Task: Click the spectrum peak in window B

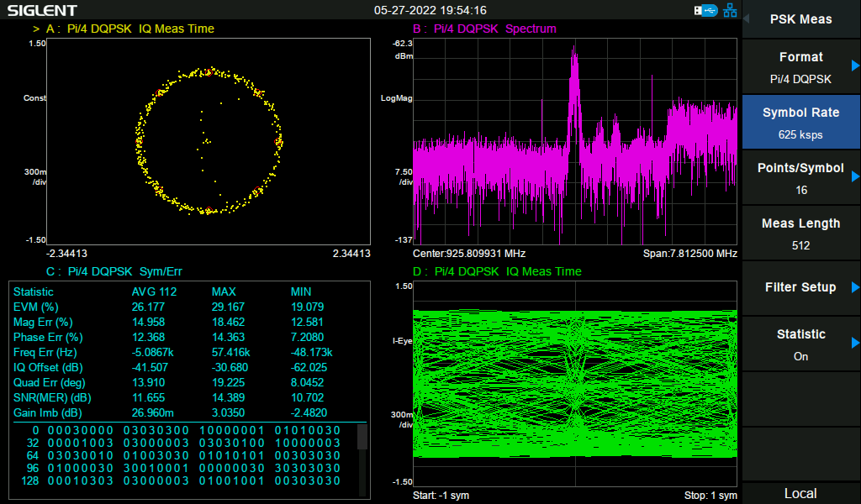Action: (x=574, y=52)
